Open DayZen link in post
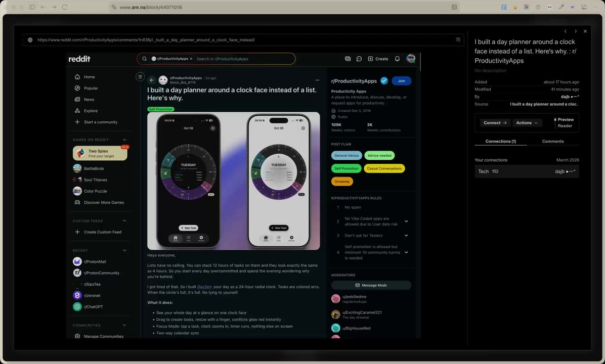605x364 pixels. 204,287
